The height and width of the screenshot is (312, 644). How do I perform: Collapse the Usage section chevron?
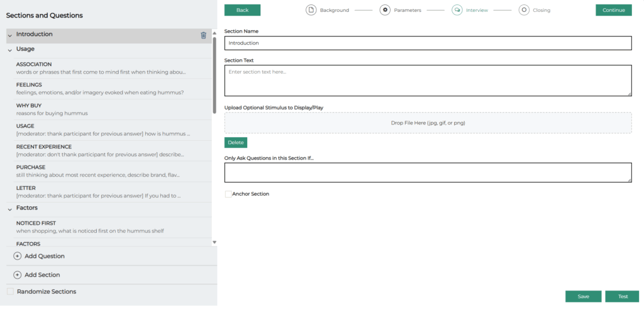(x=10, y=50)
